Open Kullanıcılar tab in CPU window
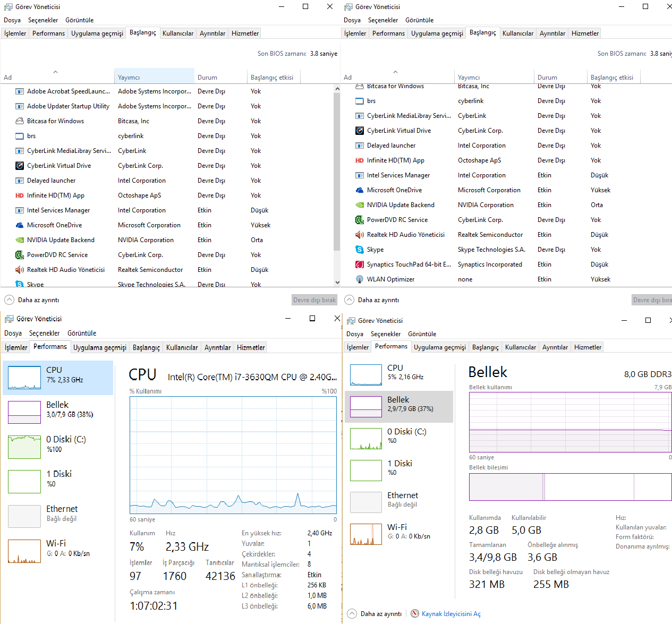The height and width of the screenshot is (624, 672). click(182, 348)
